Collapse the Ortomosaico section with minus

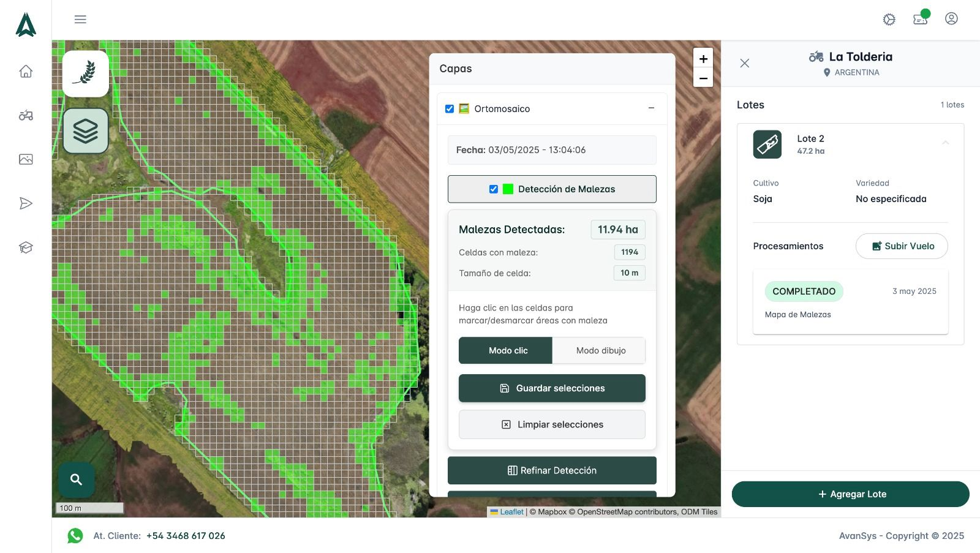coord(651,108)
